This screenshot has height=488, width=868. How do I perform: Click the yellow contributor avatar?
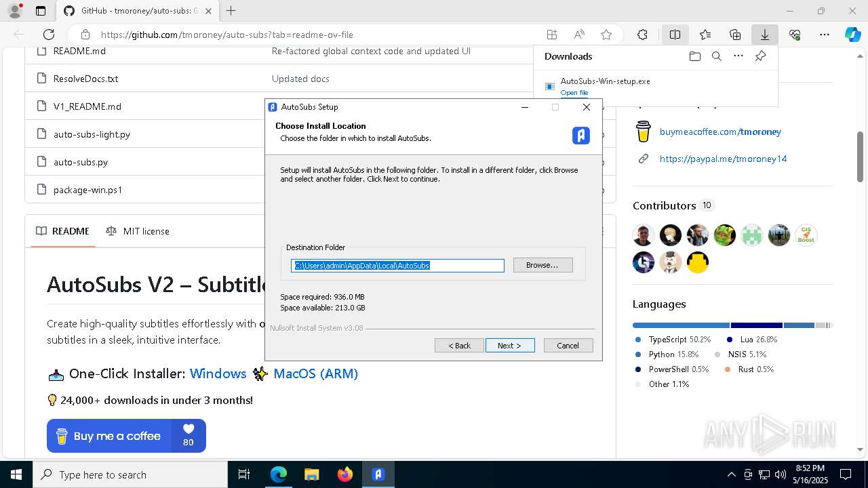pyautogui.click(x=698, y=262)
